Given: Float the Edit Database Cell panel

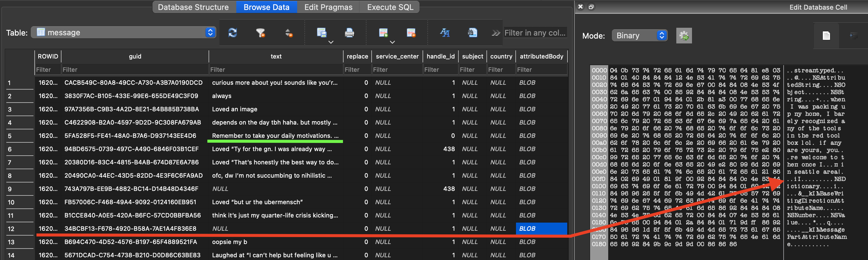Looking at the screenshot, I should [591, 7].
